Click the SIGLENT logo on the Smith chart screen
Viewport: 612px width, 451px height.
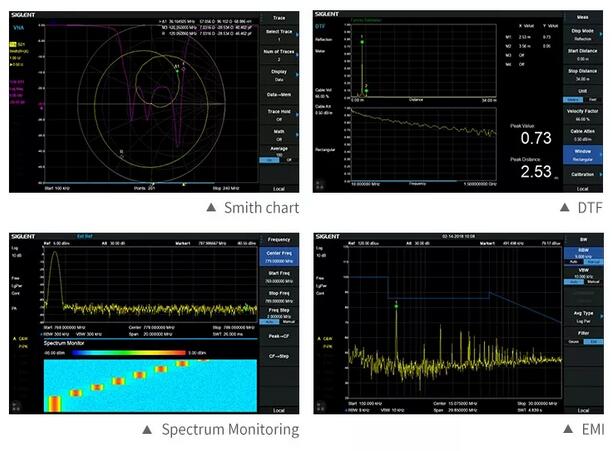(x=24, y=14)
